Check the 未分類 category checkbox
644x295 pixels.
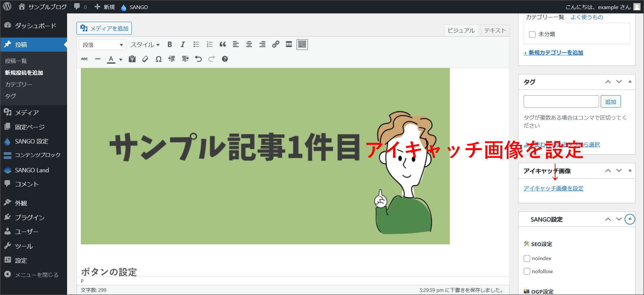coord(532,35)
